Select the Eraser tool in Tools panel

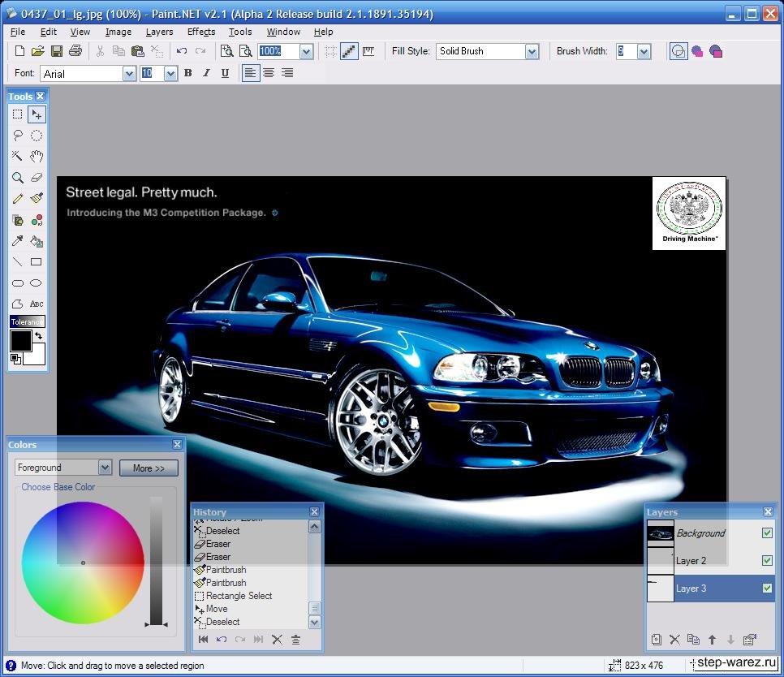point(37,177)
